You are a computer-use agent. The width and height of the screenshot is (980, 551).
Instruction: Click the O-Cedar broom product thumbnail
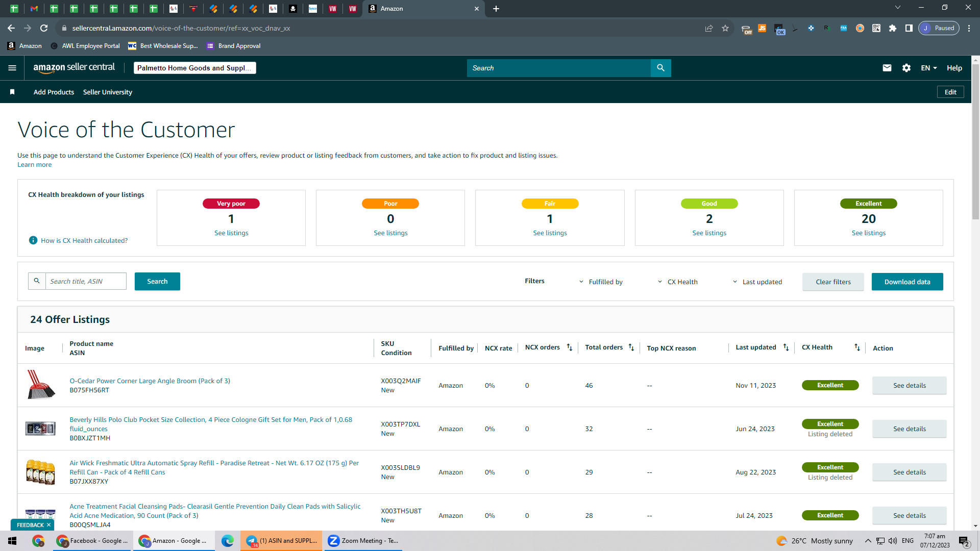[40, 385]
